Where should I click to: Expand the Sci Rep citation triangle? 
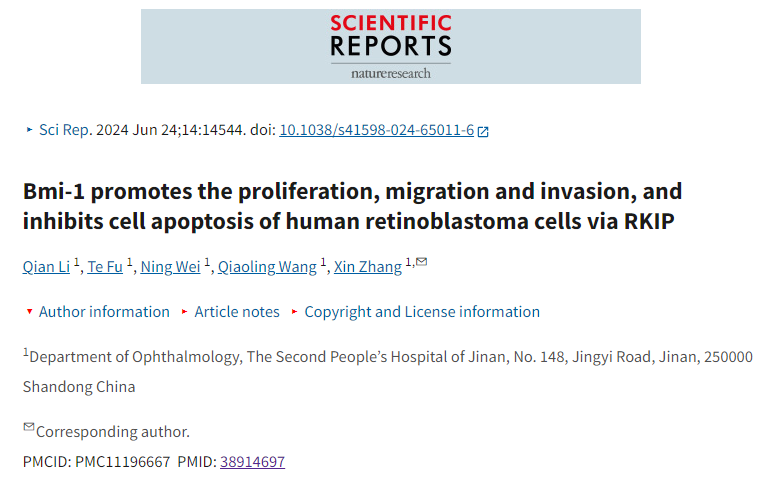(29, 130)
